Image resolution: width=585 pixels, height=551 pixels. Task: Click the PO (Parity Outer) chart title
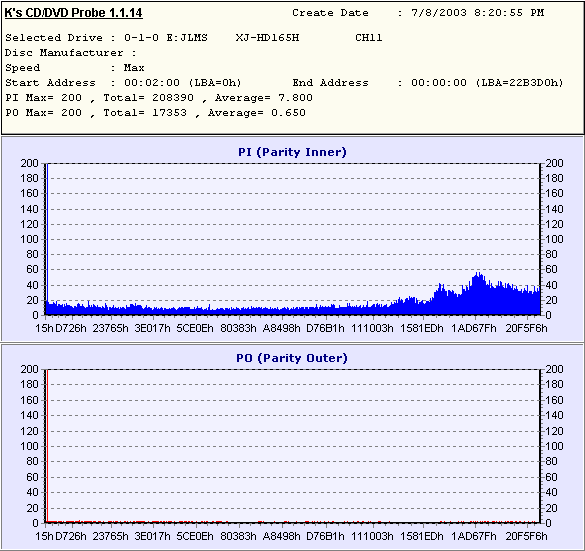coord(292,358)
